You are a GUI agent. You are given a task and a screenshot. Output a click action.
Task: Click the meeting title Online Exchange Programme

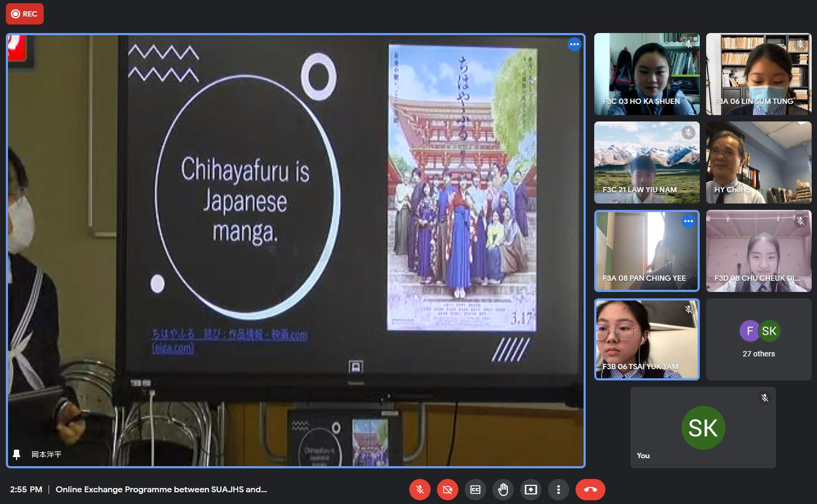(x=161, y=489)
